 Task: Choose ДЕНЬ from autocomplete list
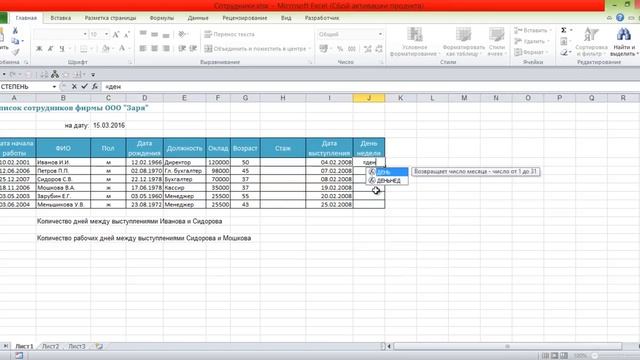[387, 172]
